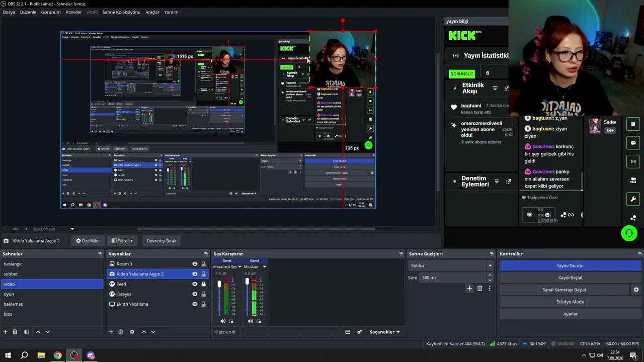Open Ayarlar in the Kontroller panel
Image resolution: width=644 pixels, height=362 pixels.
[x=570, y=314]
